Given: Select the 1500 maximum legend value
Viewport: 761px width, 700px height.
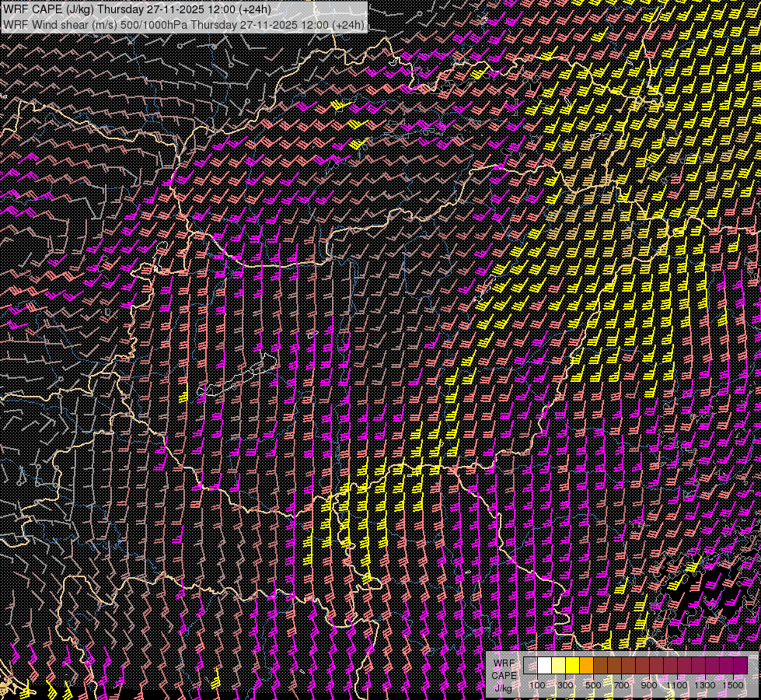Looking at the screenshot, I should pyautogui.click(x=733, y=684).
